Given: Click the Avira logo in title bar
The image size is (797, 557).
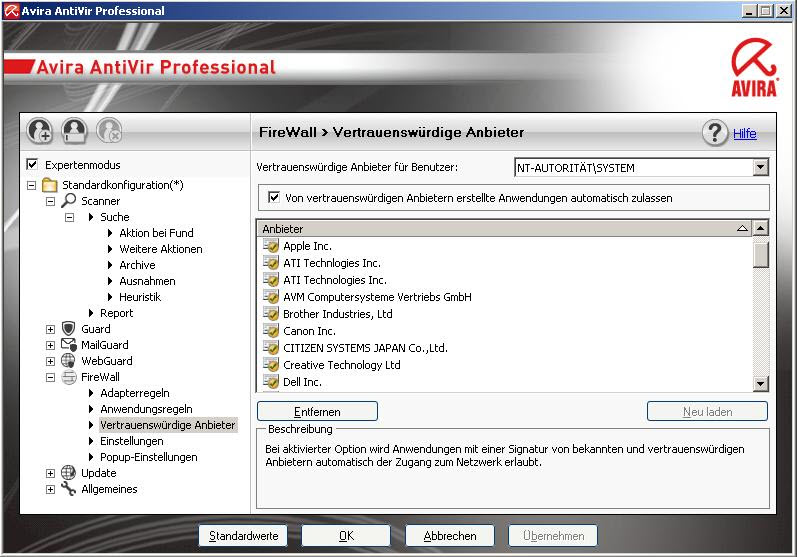Looking at the screenshot, I should click(x=11, y=11).
